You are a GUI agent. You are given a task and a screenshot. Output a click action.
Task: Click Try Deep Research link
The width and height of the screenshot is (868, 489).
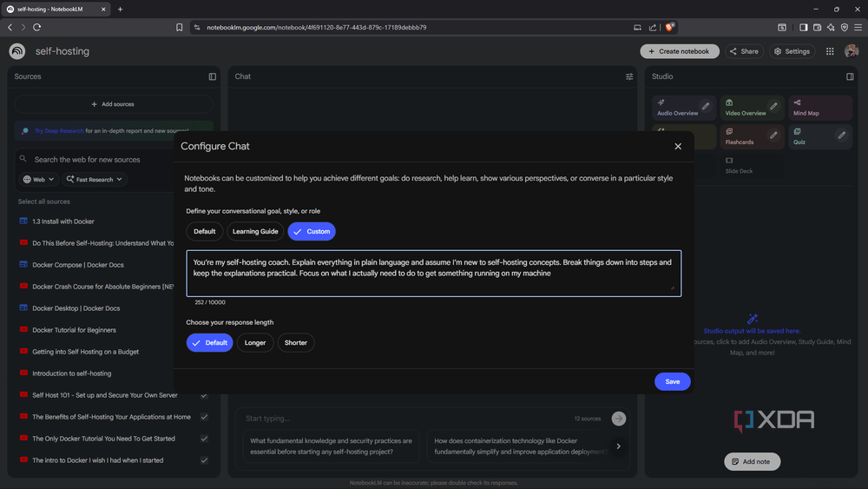59,131
